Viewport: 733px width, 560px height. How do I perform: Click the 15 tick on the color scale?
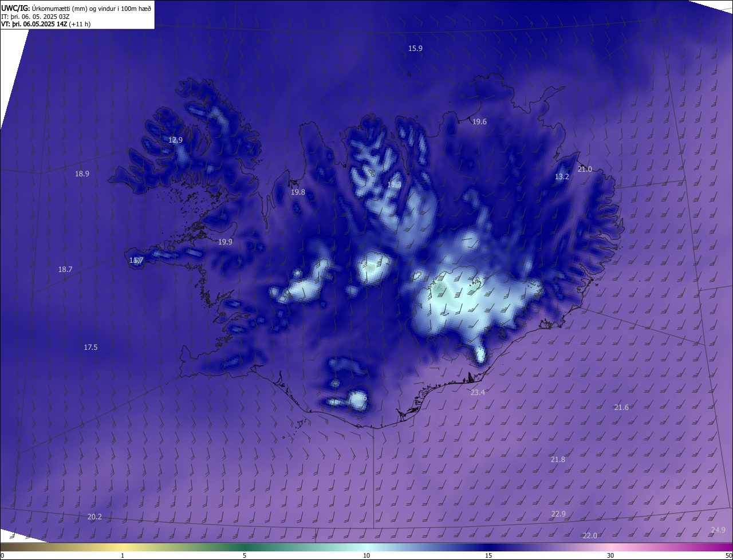coord(488,555)
